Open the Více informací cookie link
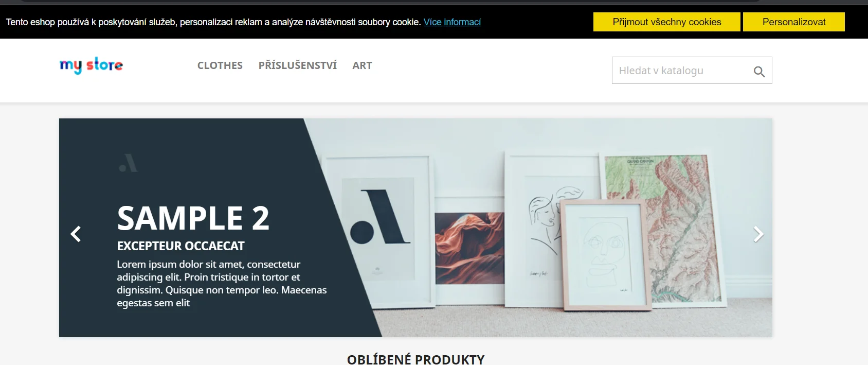Image resolution: width=868 pixels, height=365 pixels. click(x=452, y=22)
